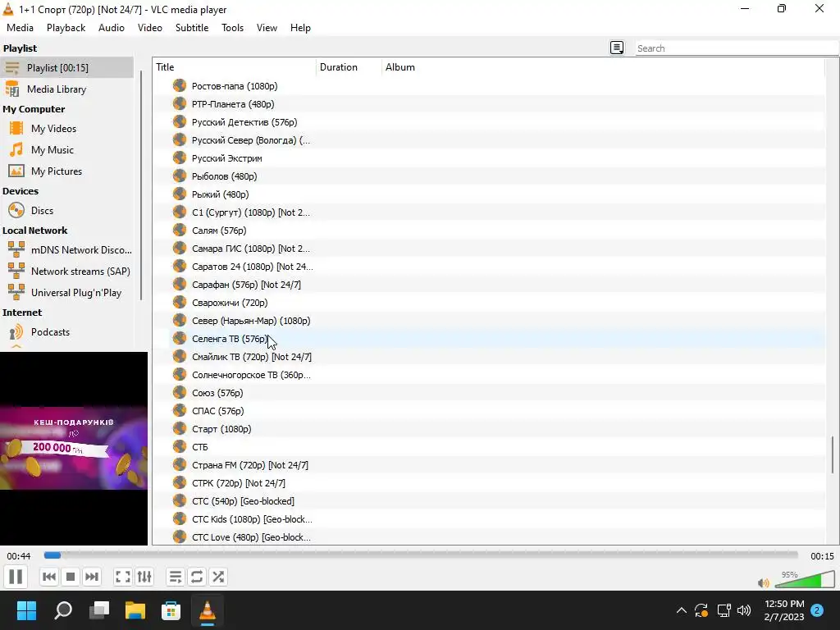The image size is (840, 630).
Task: Click the video preview thumbnail
Action: pos(73,449)
